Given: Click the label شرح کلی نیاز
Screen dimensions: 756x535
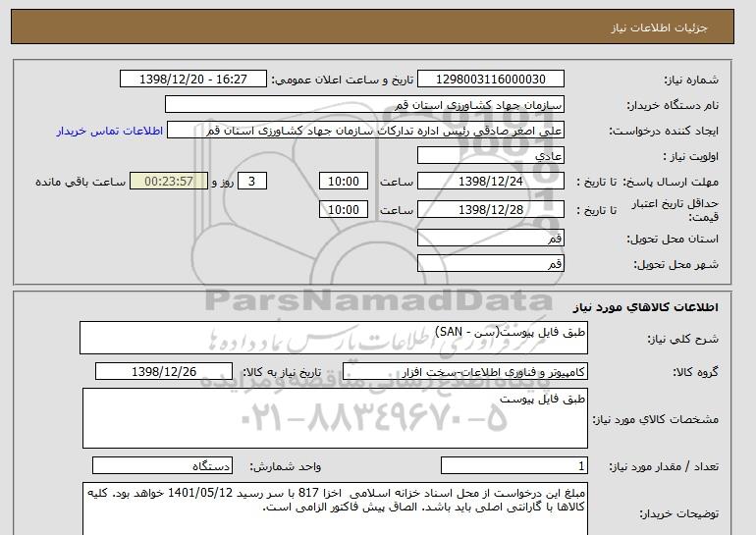Looking at the screenshot, I should 682,340.
